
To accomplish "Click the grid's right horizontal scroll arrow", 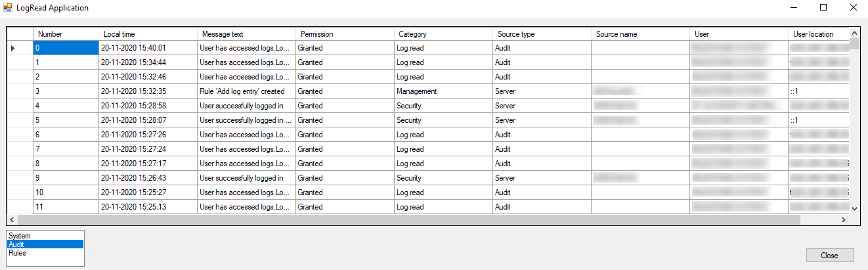I will [844, 220].
